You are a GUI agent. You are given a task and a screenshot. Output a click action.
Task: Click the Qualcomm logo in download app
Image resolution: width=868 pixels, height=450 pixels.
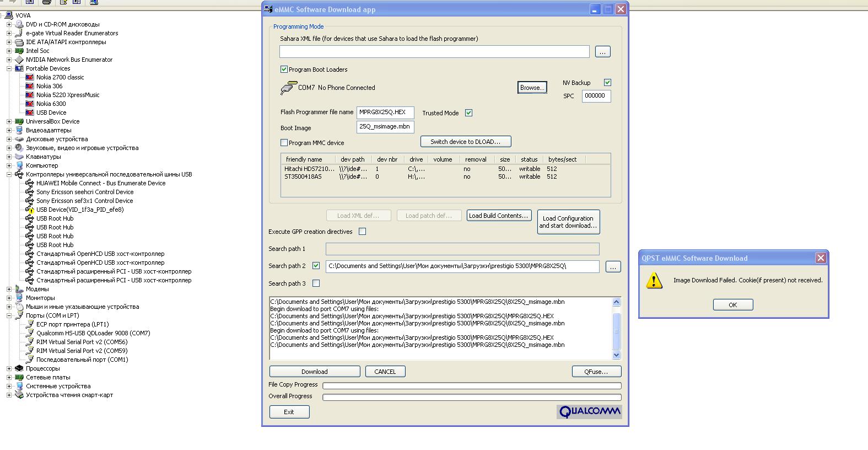(x=589, y=411)
